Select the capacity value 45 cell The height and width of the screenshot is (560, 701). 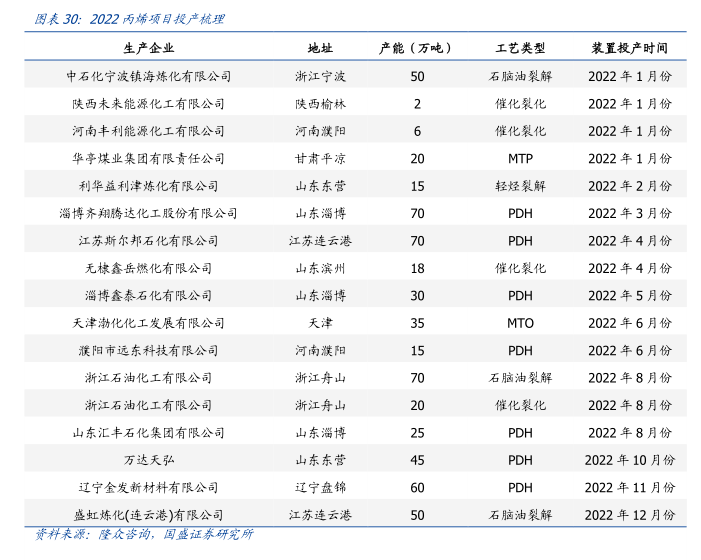pos(417,460)
